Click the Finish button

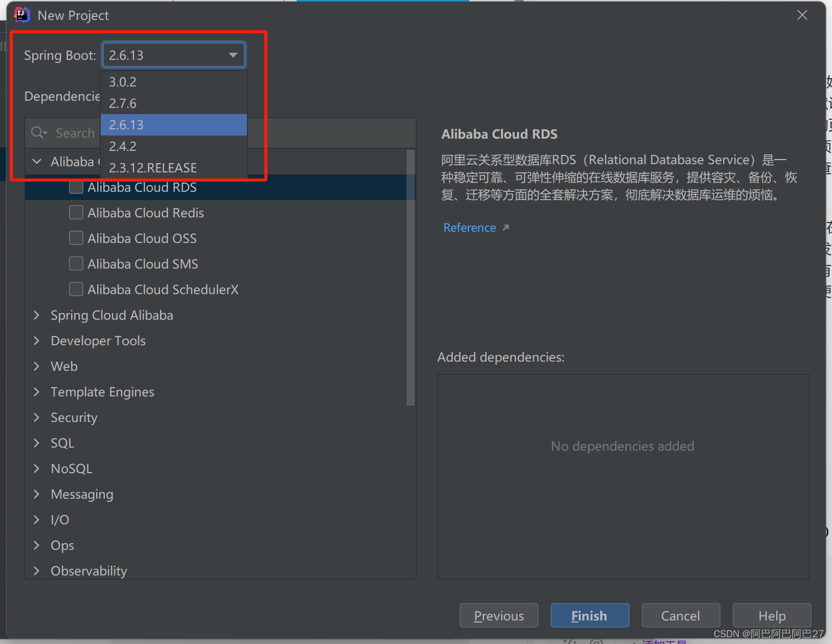pos(590,615)
